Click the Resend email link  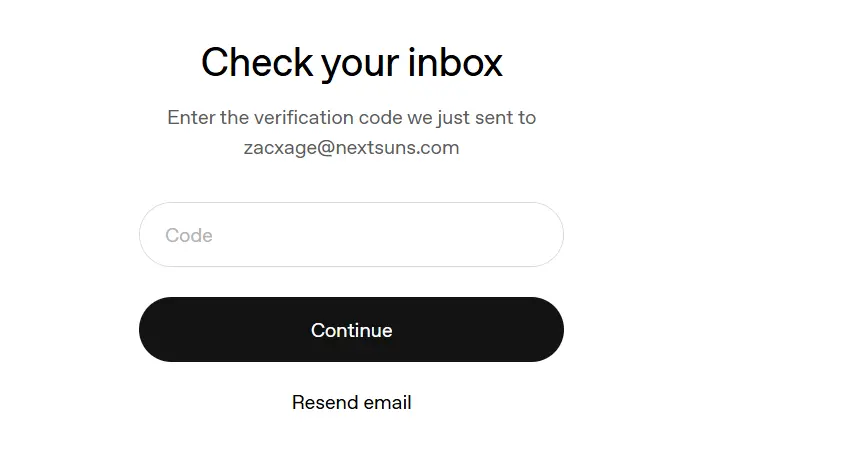351,403
